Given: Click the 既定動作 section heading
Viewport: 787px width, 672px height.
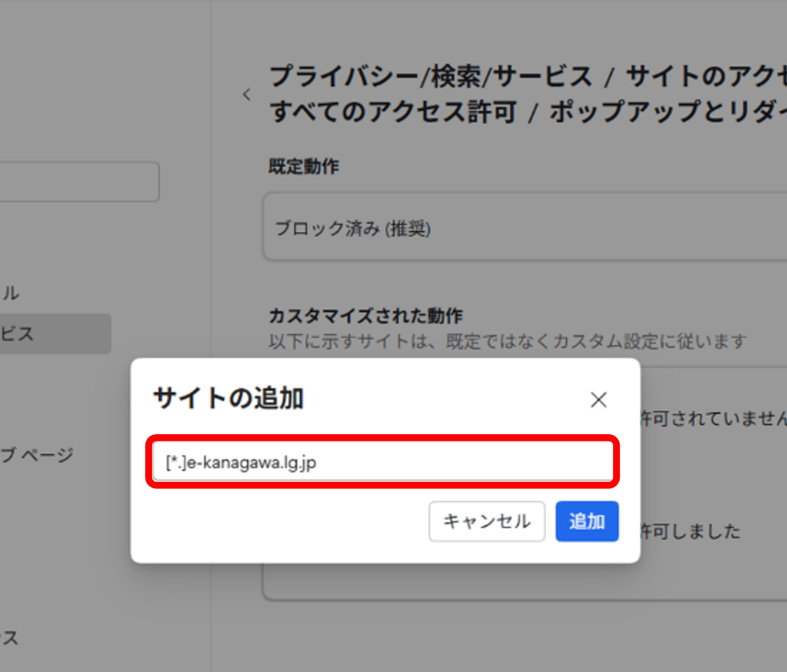Looking at the screenshot, I should point(303,166).
